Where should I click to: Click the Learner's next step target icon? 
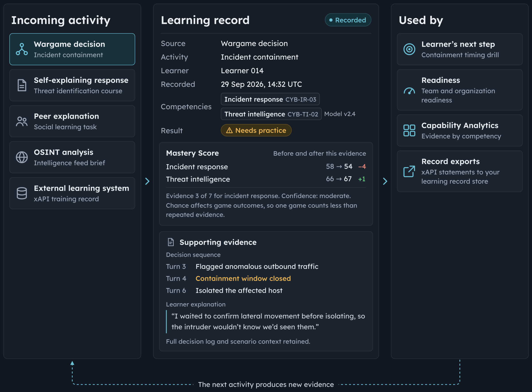click(409, 49)
